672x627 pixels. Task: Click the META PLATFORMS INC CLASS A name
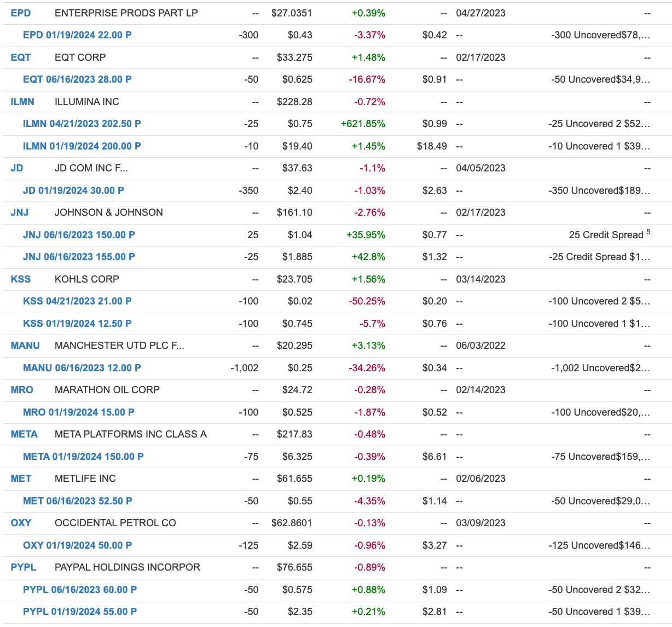(131, 434)
